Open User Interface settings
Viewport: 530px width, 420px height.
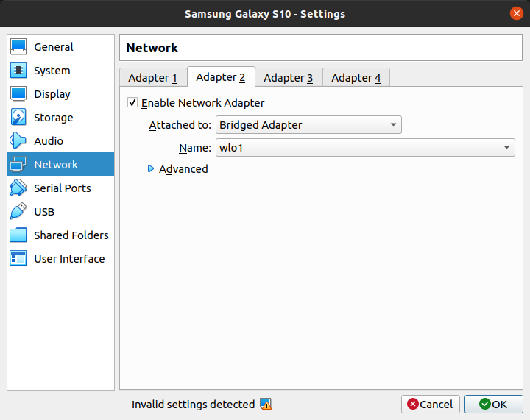61,259
